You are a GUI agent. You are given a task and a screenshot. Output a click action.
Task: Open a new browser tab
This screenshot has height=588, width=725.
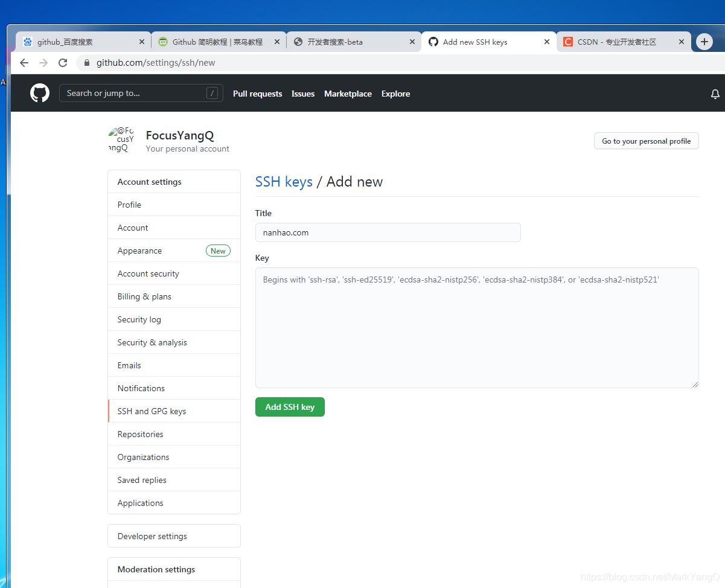pyautogui.click(x=704, y=42)
